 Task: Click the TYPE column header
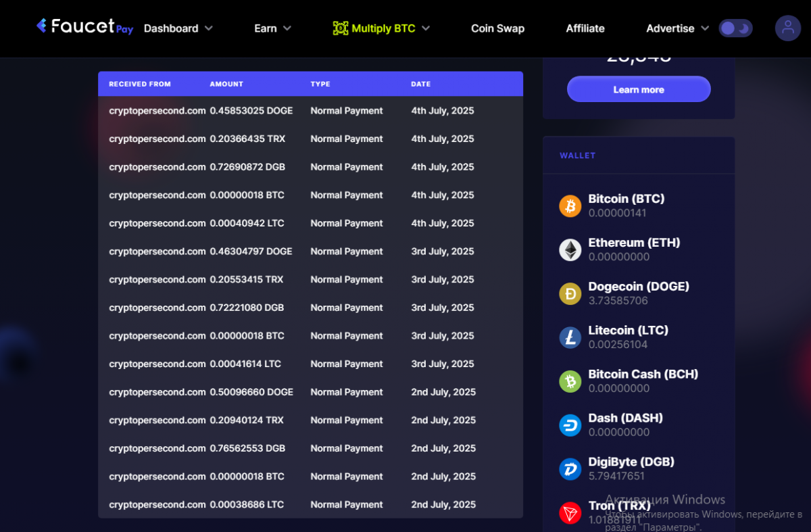pyautogui.click(x=320, y=84)
